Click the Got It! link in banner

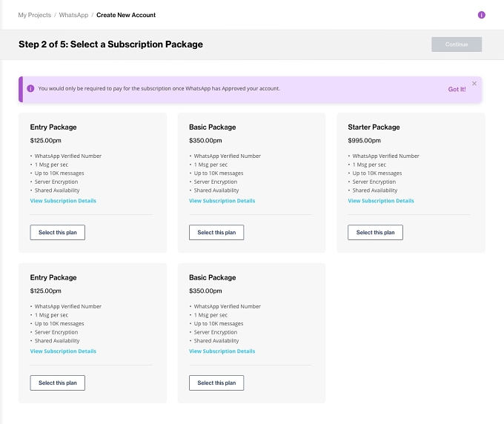457,90
